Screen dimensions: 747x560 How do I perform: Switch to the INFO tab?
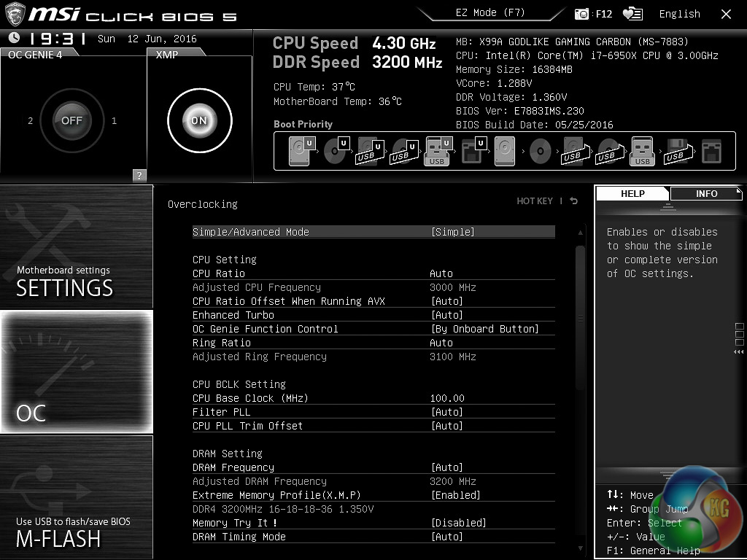(x=705, y=193)
